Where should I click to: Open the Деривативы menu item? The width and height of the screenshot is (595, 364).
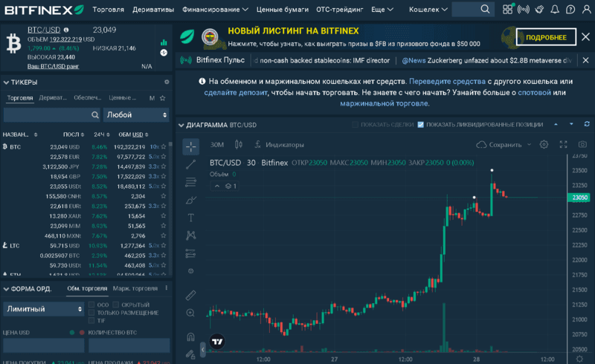153,10
